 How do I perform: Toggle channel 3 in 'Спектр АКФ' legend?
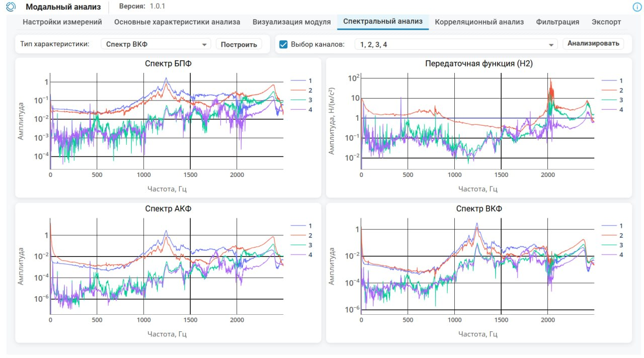click(x=302, y=245)
